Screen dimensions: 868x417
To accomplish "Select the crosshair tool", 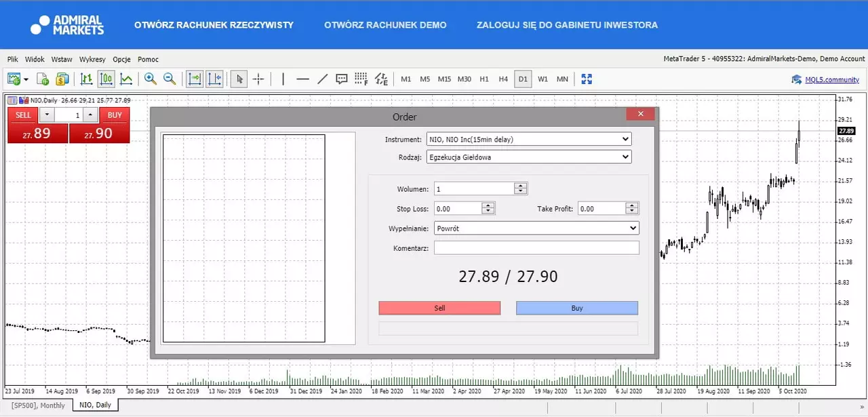I will [x=258, y=79].
